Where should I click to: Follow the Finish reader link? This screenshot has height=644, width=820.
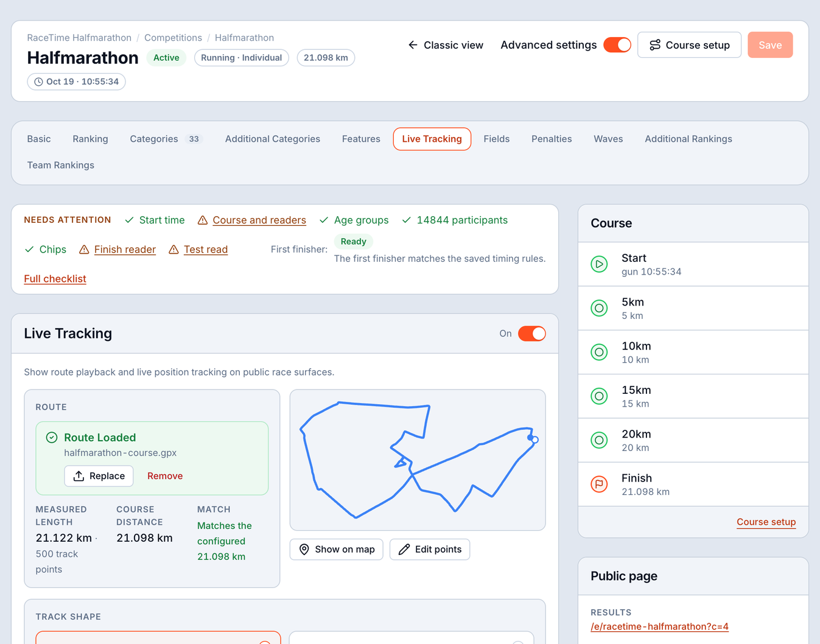pos(125,250)
